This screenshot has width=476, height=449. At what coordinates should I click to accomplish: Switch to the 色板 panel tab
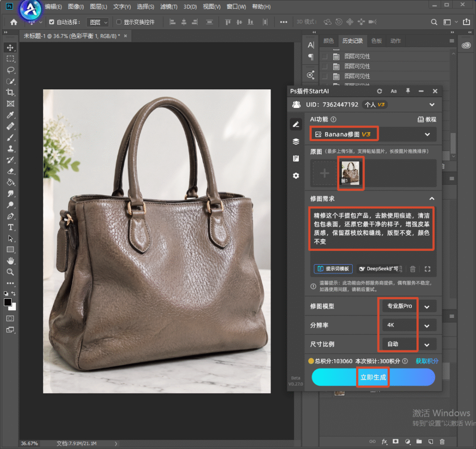click(377, 40)
